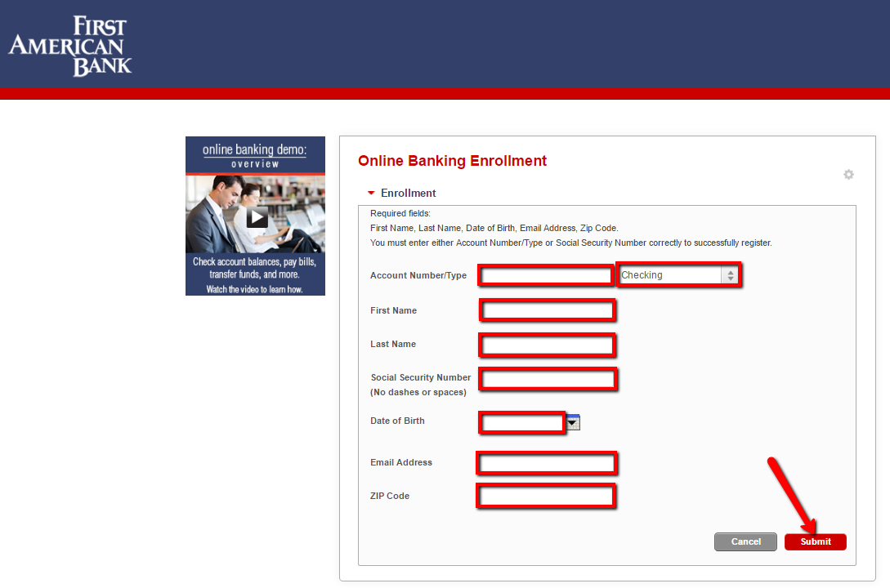Submit the enrollment form
This screenshot has width=890, height=588.
tap(816, 541)
